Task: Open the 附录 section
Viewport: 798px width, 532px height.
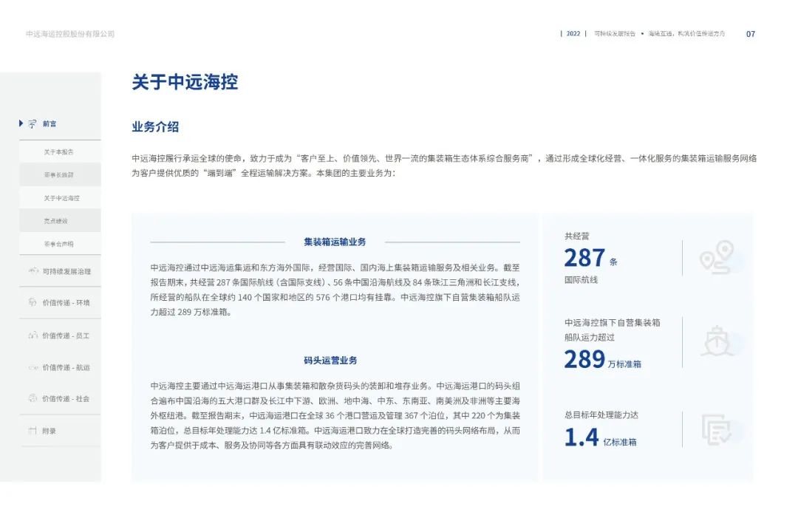Action: (x=50, y=431)
